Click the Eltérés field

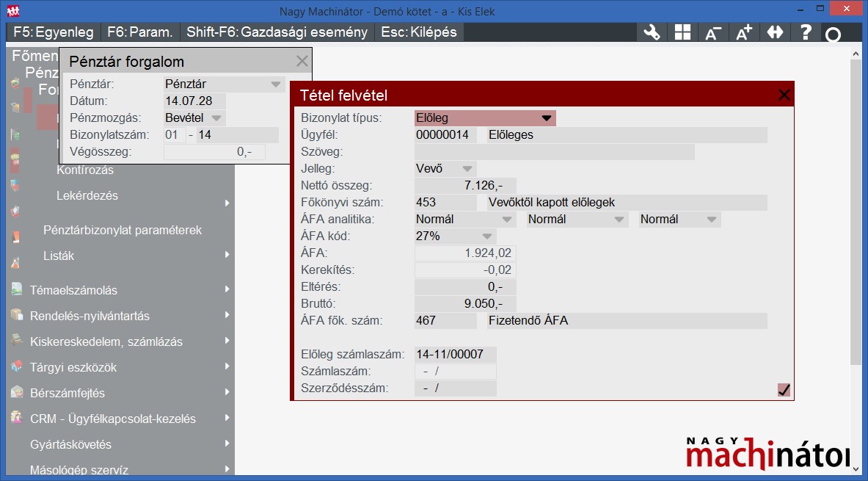tap(465, 287)
